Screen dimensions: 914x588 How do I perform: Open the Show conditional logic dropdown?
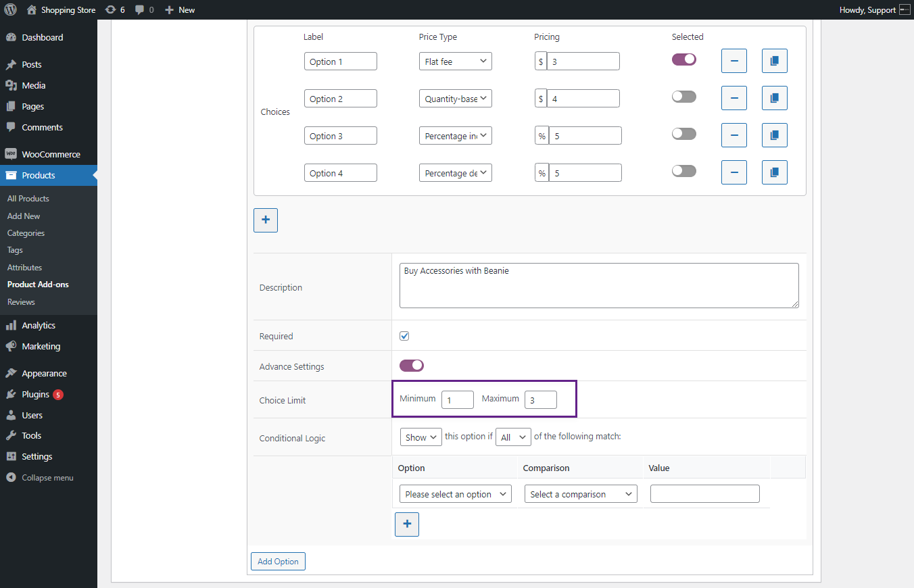421,437
